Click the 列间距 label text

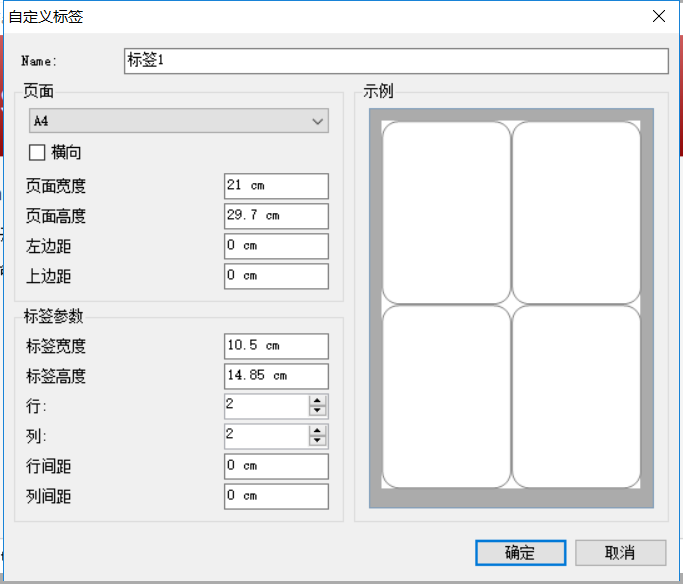click(48, 496)
